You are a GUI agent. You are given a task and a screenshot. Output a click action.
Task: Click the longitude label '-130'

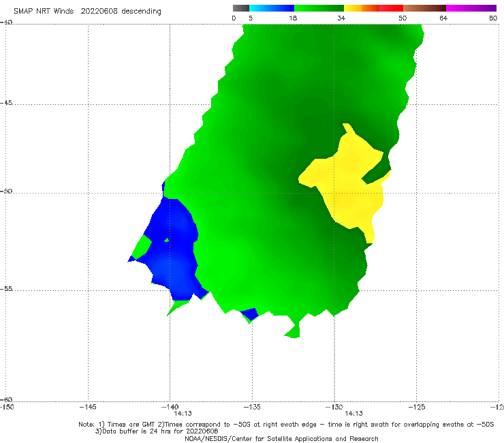334,407
